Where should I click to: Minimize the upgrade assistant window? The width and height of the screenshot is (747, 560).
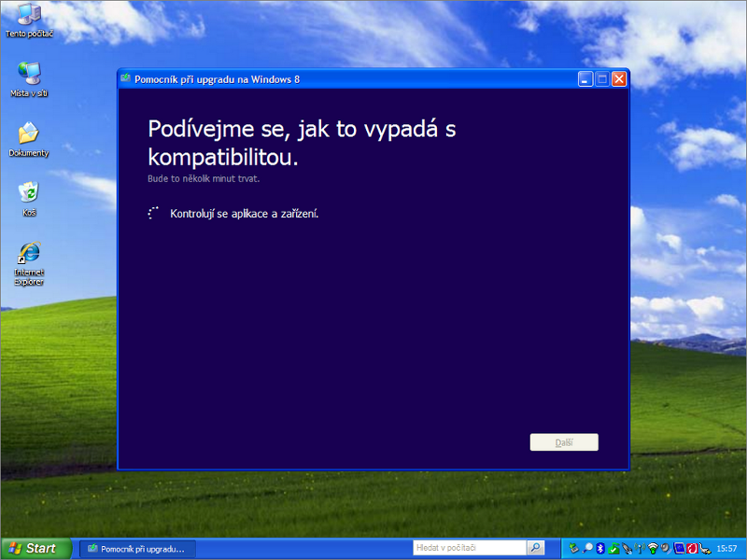click(585, 79)
